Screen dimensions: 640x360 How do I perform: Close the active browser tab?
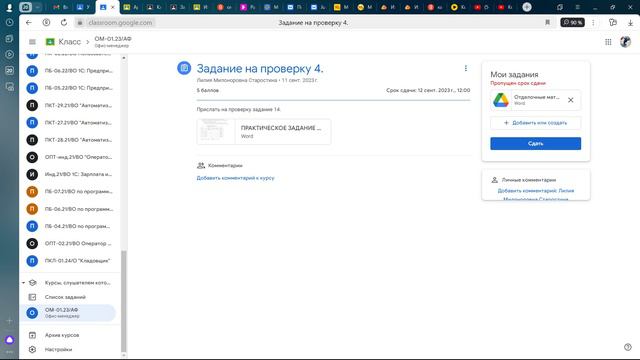113,7
